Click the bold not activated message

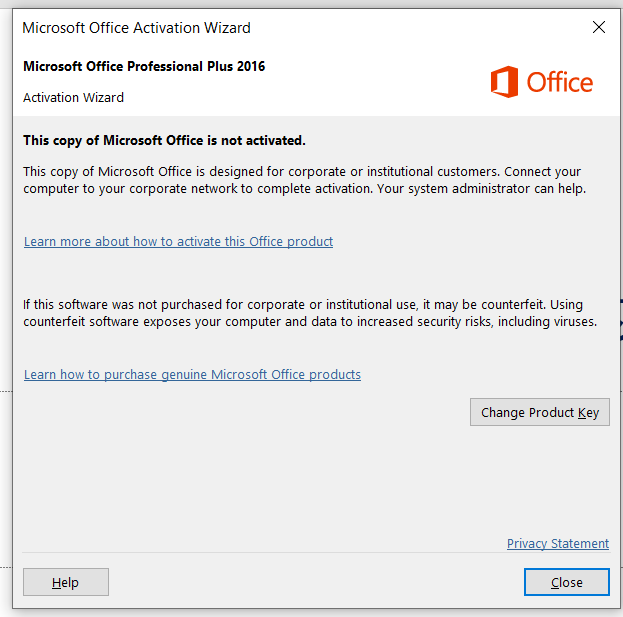(x=164, y=141)
